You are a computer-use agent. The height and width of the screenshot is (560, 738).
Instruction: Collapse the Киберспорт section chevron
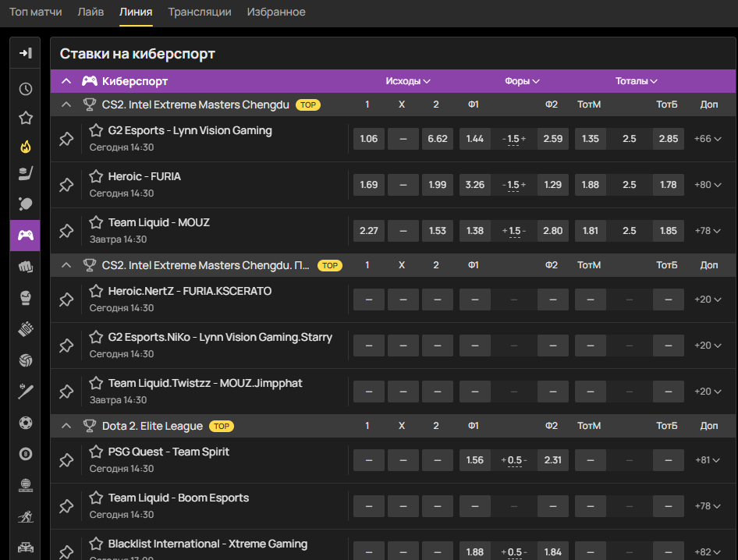tap(66, 81)
